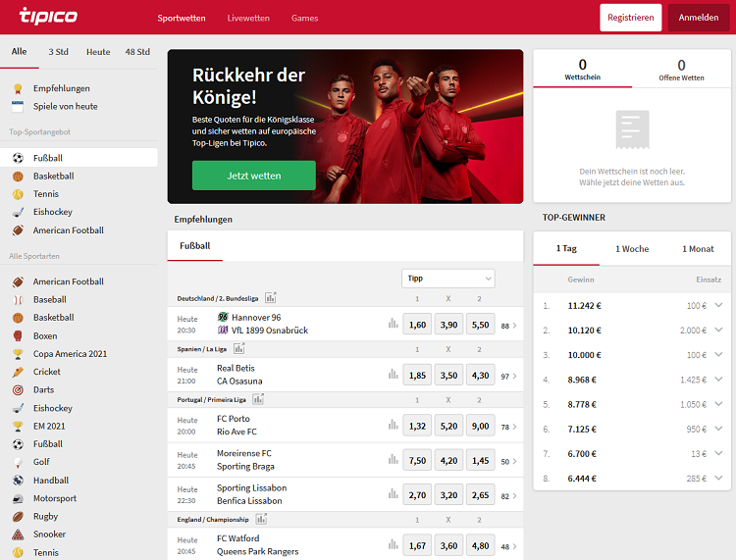The height and width of the screenshot is (560, 736).
Task: Open the Spiele von heute calendar icon
Action: click(18, 107)
